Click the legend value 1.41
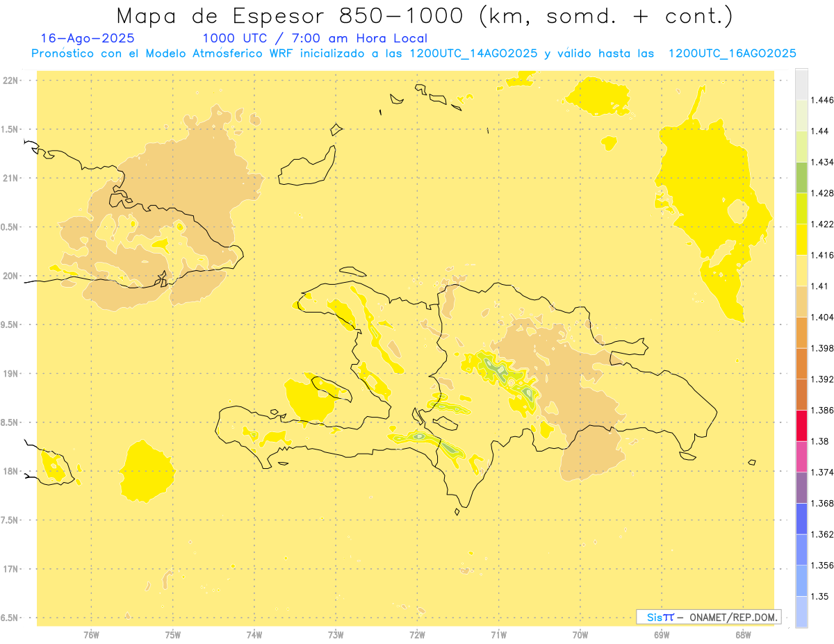 point(819,286)
